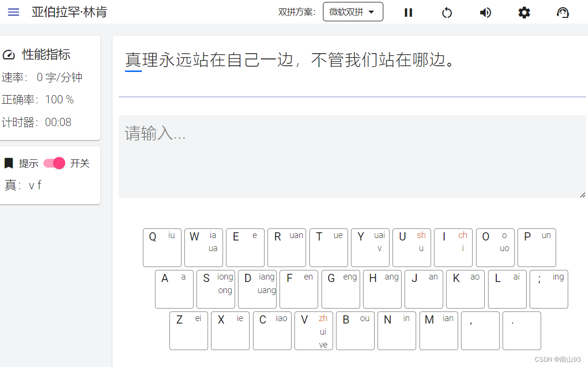Viewport: 588px width, 367px height.
Task: Click the Q key labeled iu
Action: 162,248
